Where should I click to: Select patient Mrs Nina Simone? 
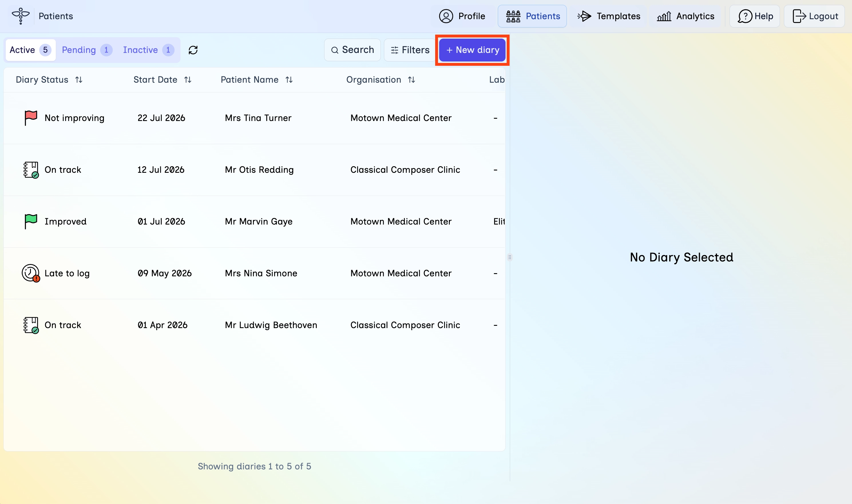click(261, 273)
